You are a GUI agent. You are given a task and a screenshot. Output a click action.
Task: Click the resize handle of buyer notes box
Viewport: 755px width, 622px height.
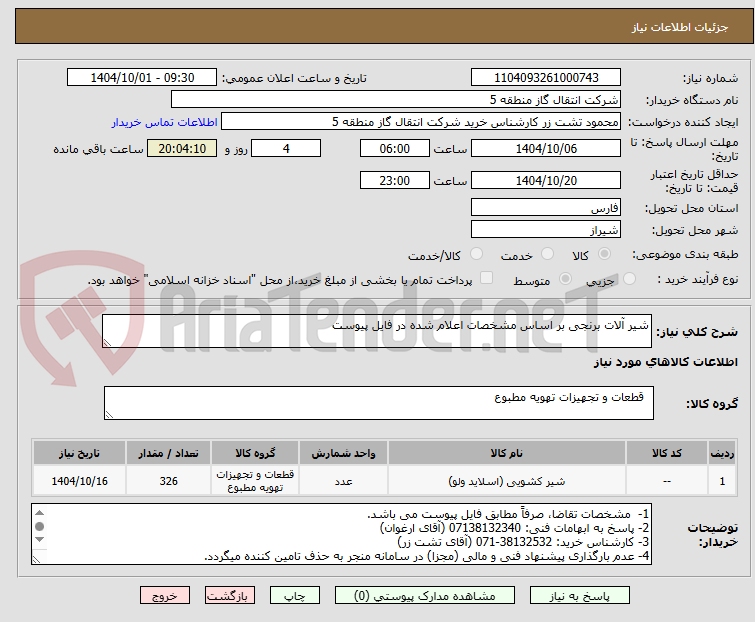[37, 559]
